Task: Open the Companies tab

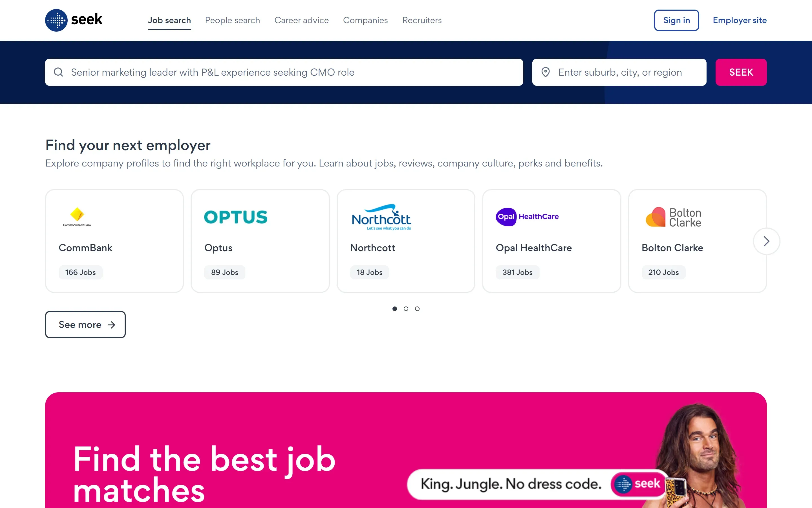Action: [x=365, y=20]
